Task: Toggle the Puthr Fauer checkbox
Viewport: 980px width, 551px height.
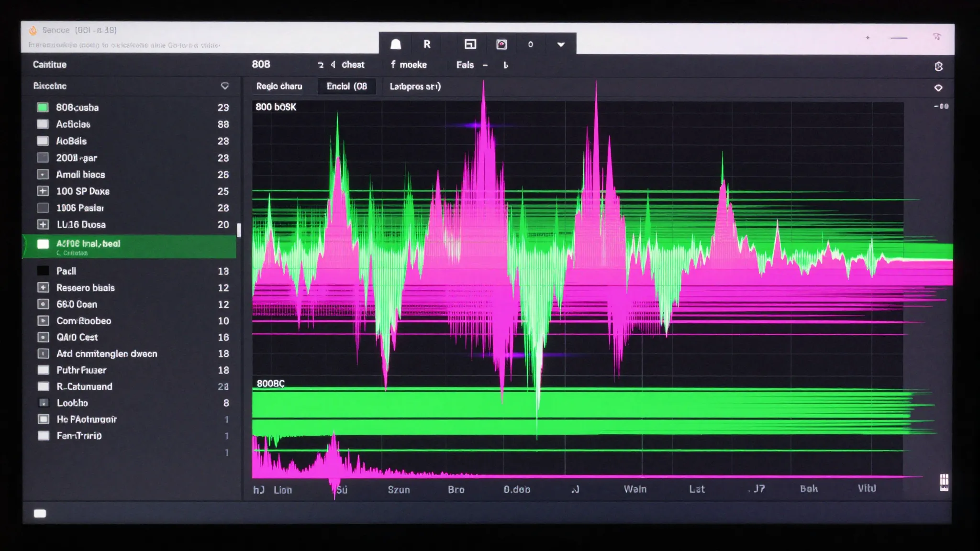Action: tap(43, 370)
